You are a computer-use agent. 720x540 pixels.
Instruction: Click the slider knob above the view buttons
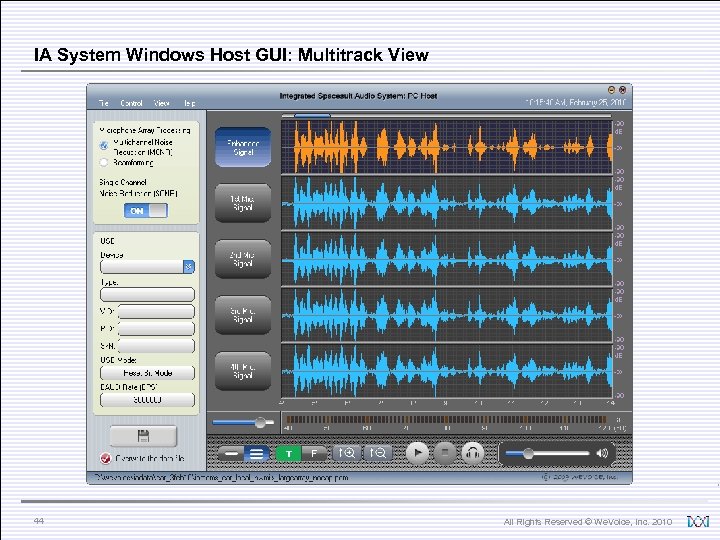261,422
